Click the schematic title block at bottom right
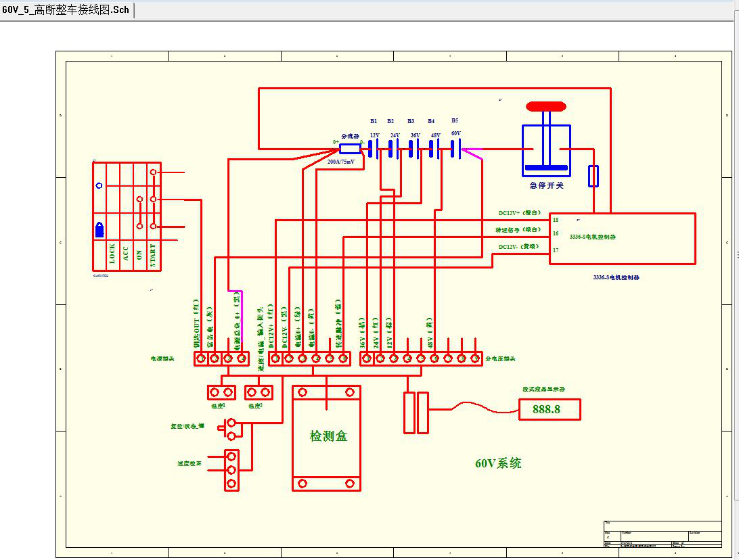This screenshot has width=739, height=560. click(663, 534)
